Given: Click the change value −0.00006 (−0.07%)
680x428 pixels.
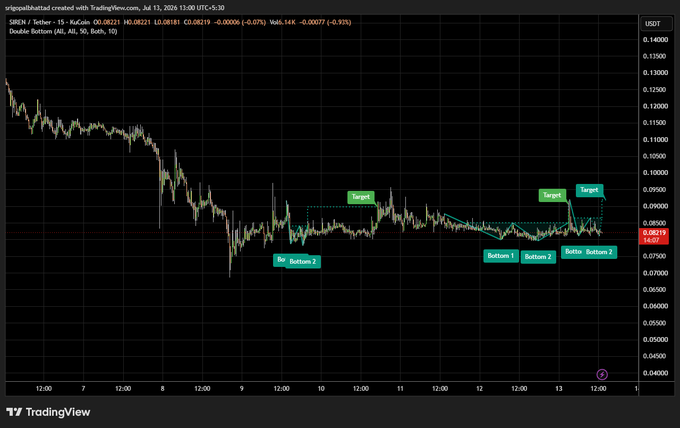Looking at the screenshot, I should 240,22.
